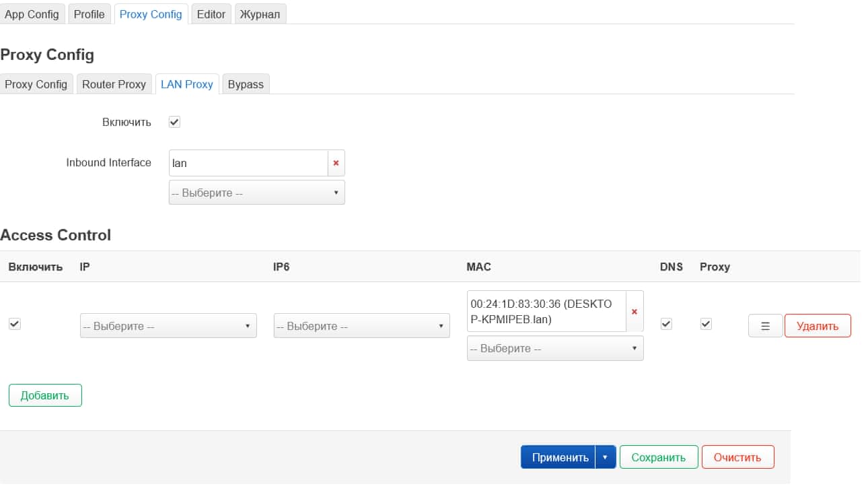Click the lan inbound interface field

click(x=248, y=163)
